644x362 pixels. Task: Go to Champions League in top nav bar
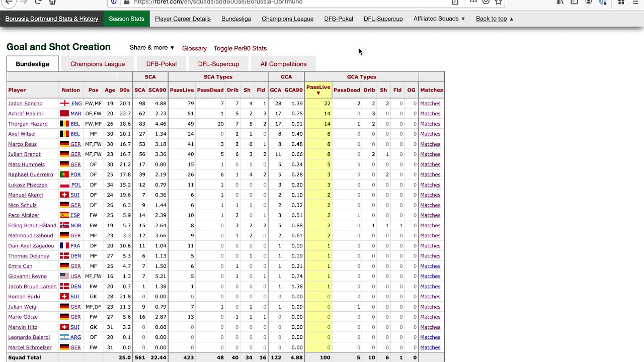tap(287, 19)
